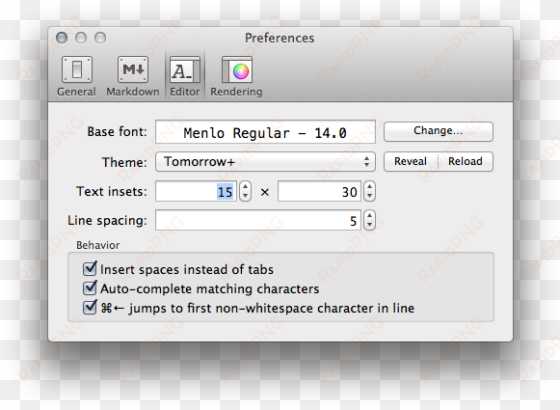Minimize the Preferences window
The height and width of the screenshot is (410, 560).
pyautogui.click(x=81, y=38)
